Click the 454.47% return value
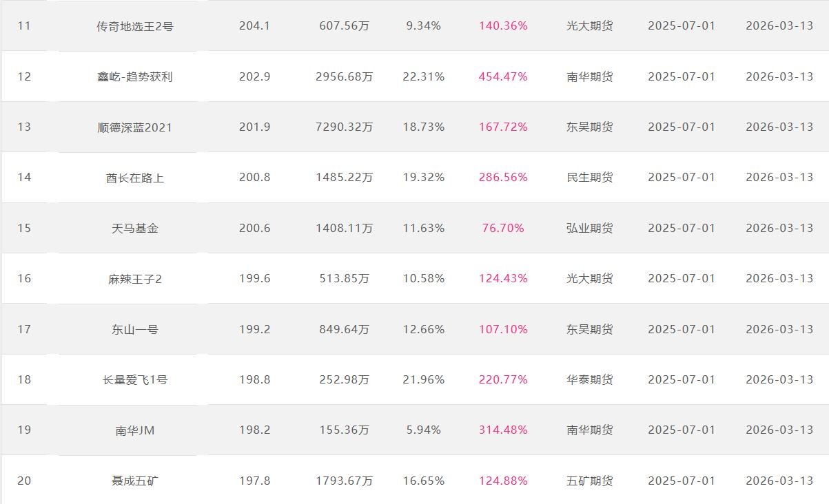The image size is (829, 504). point(503,76)
